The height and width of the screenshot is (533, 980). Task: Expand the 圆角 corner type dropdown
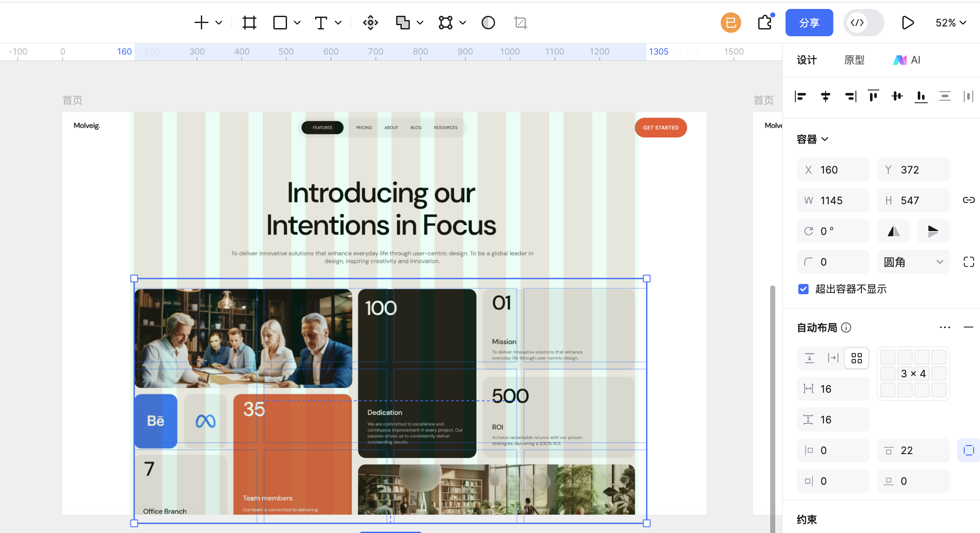coord(913,262)
